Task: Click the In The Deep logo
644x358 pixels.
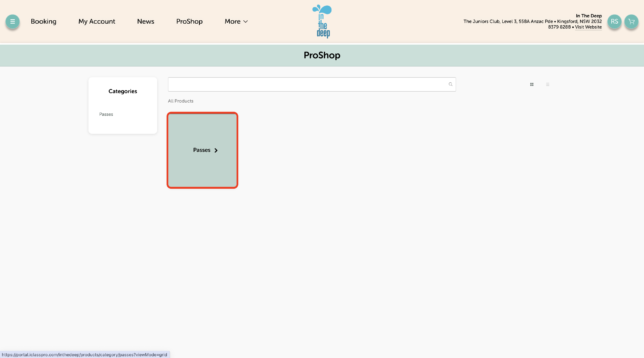Action: 322,21
